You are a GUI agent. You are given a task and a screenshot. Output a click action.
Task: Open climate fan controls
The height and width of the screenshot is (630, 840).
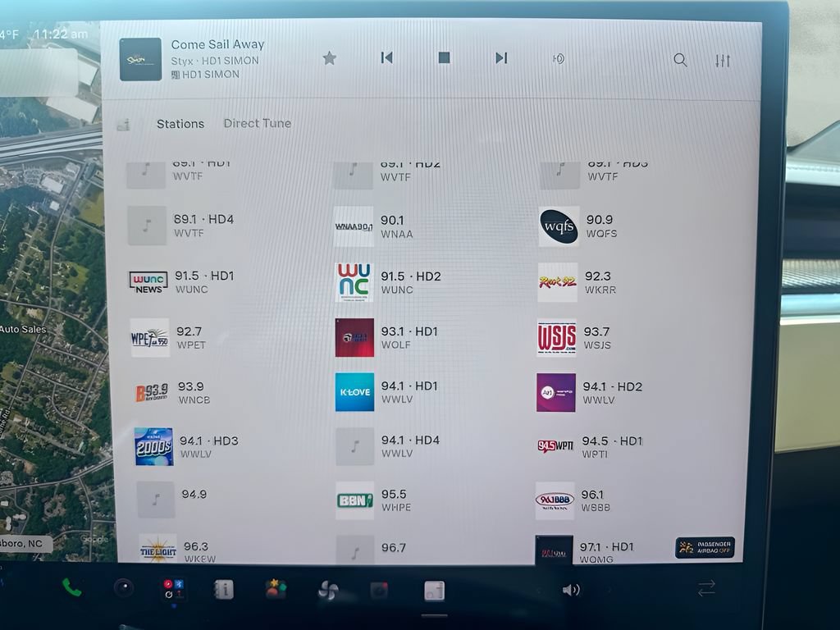328,591
